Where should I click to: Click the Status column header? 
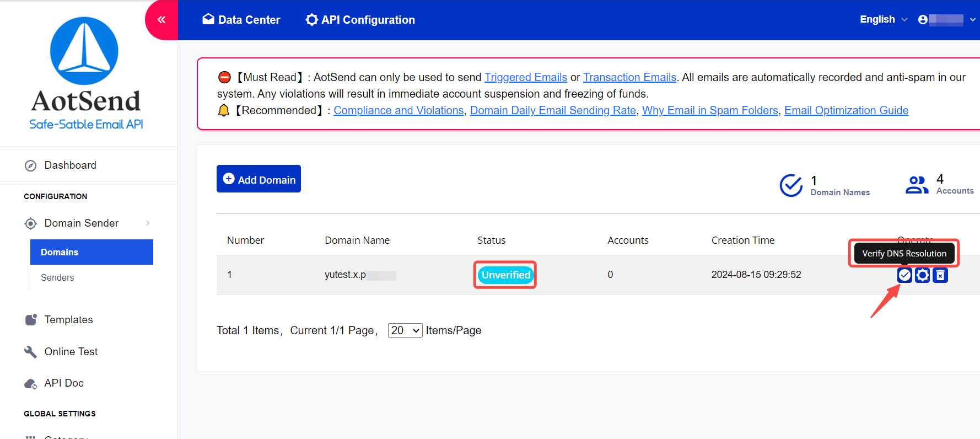[x=492, y=240]
